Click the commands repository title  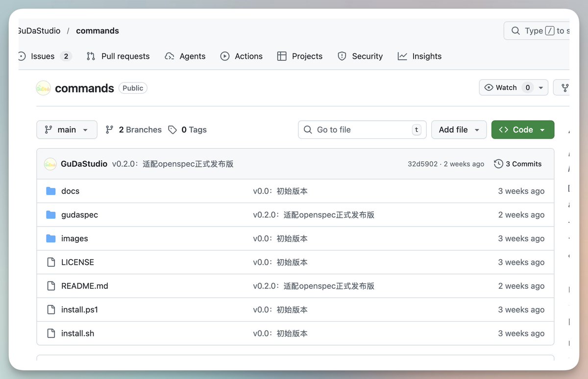[84, 88]
